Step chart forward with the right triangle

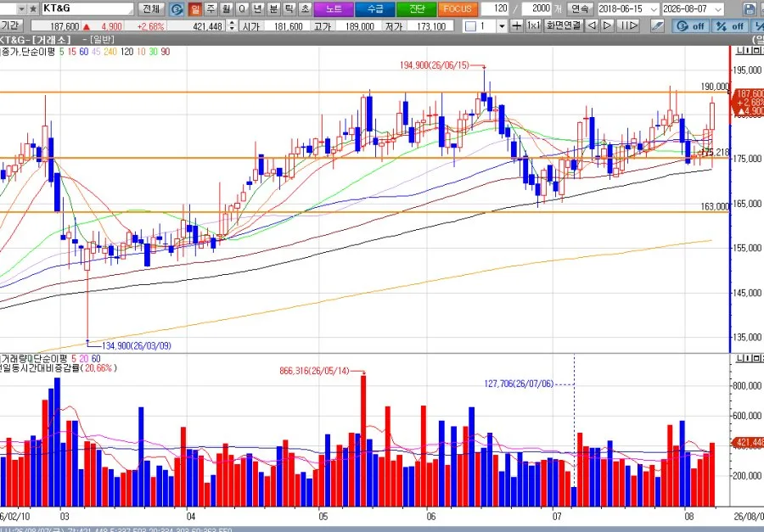607,25
